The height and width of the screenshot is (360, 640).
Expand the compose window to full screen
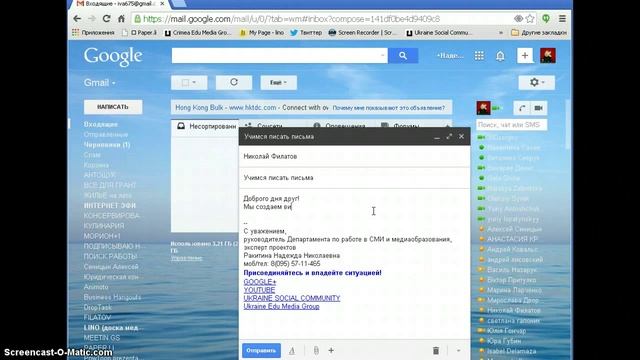(449, 137)
